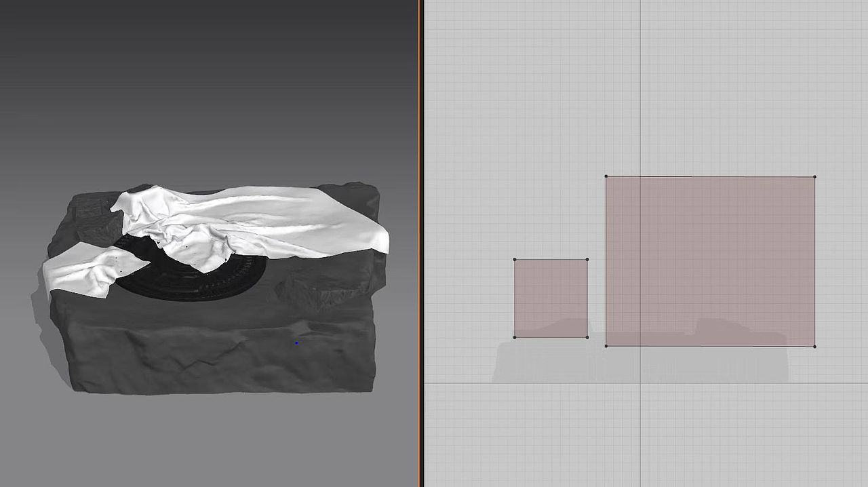Select top-right vertex of small UV square
The width and height of the screenshot is (868, 487).
click(x=587, y=259)
